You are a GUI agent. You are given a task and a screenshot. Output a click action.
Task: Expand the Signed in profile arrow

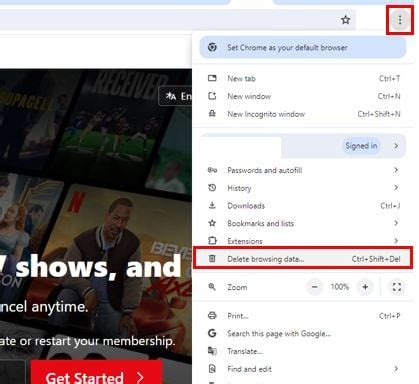pyautogui.click(x=396, y=146)
